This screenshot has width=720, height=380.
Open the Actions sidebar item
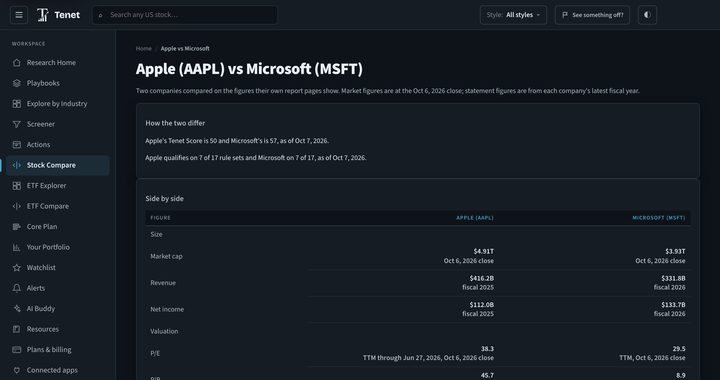coord(39,145)
